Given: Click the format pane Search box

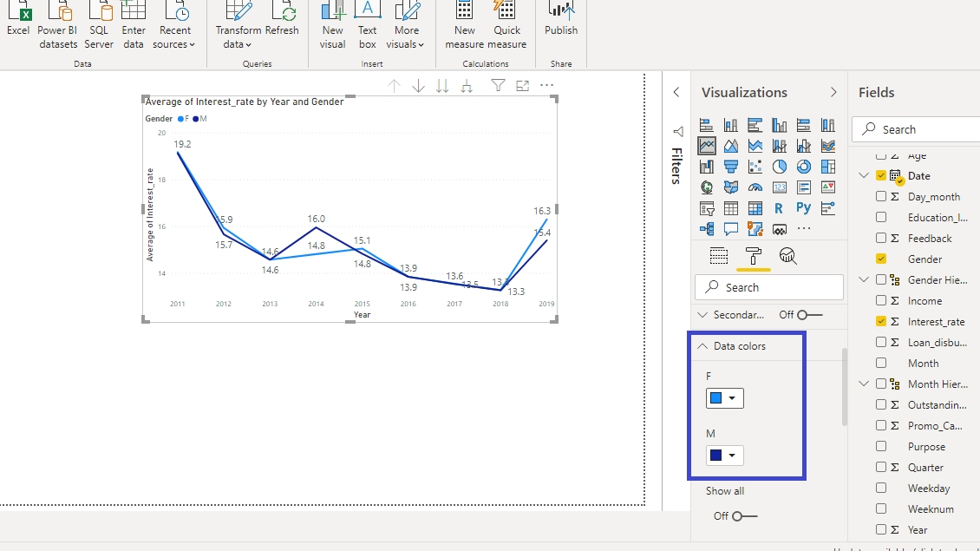Looking at the screenshot, I should pos(768,287).
